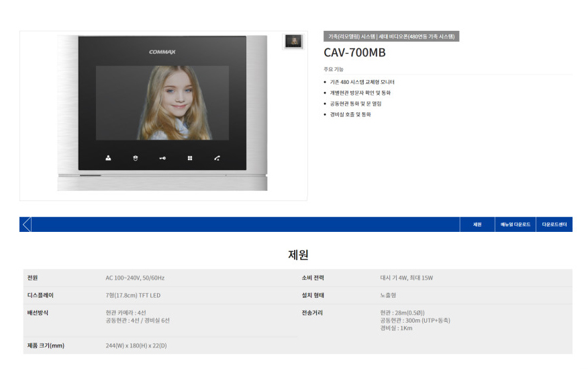Click '경비실 호출 및 통화' bullet
This screenshot has height=369, width=588.
[x=350, y=114]
